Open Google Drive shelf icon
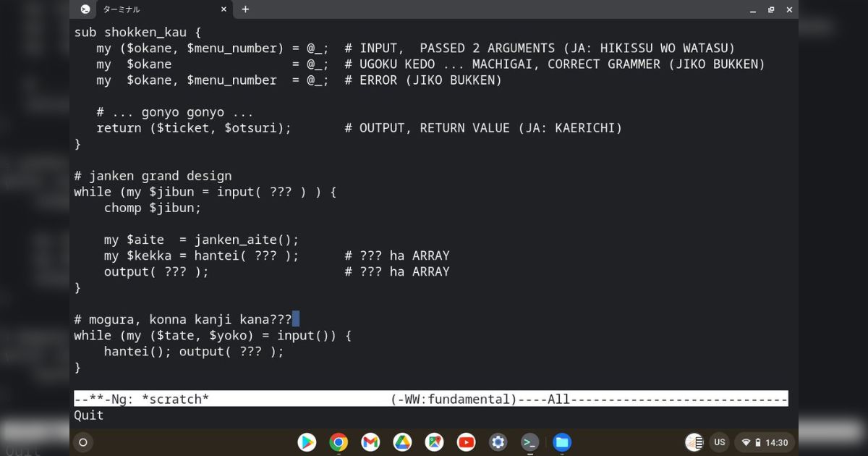 coord(402,442)
